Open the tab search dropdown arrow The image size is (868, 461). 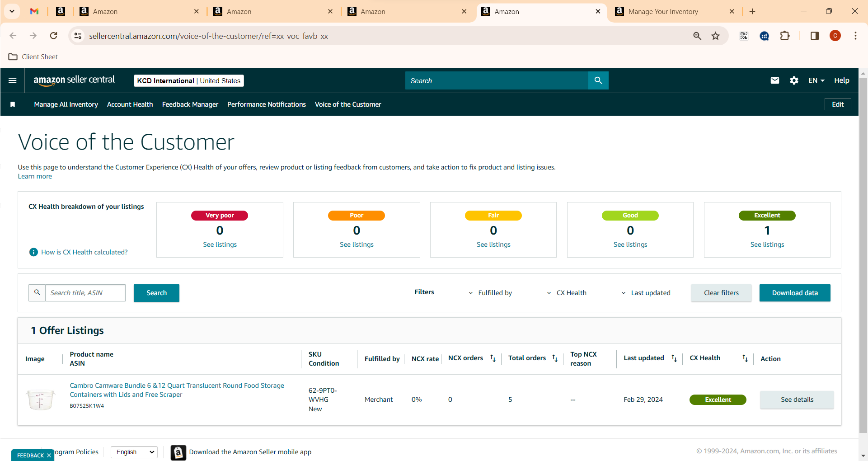click(x=12, y=11)
